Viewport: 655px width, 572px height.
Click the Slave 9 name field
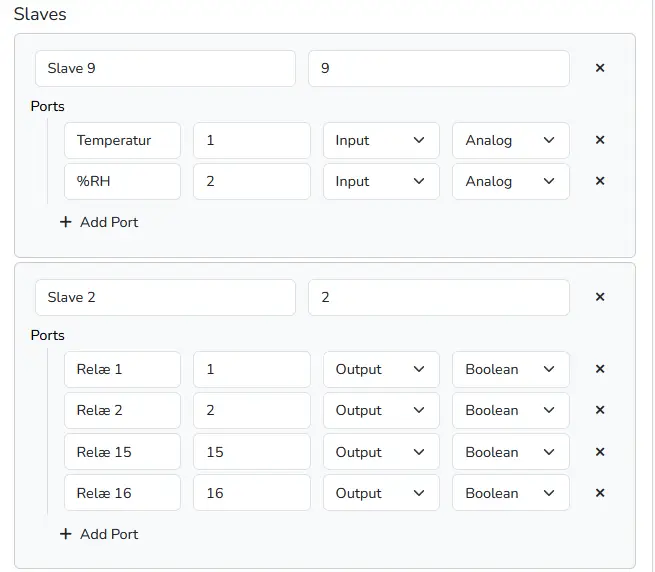[x=165, y=68]
